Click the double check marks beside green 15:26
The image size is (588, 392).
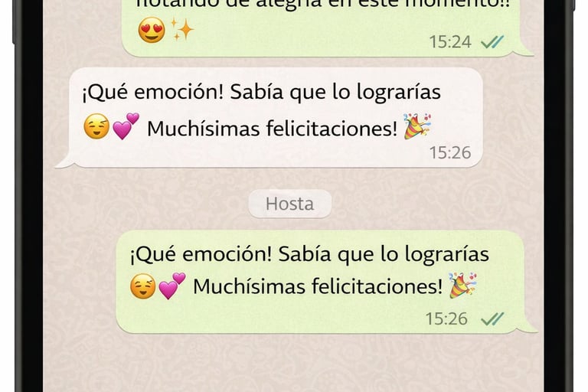pos(492,318)
